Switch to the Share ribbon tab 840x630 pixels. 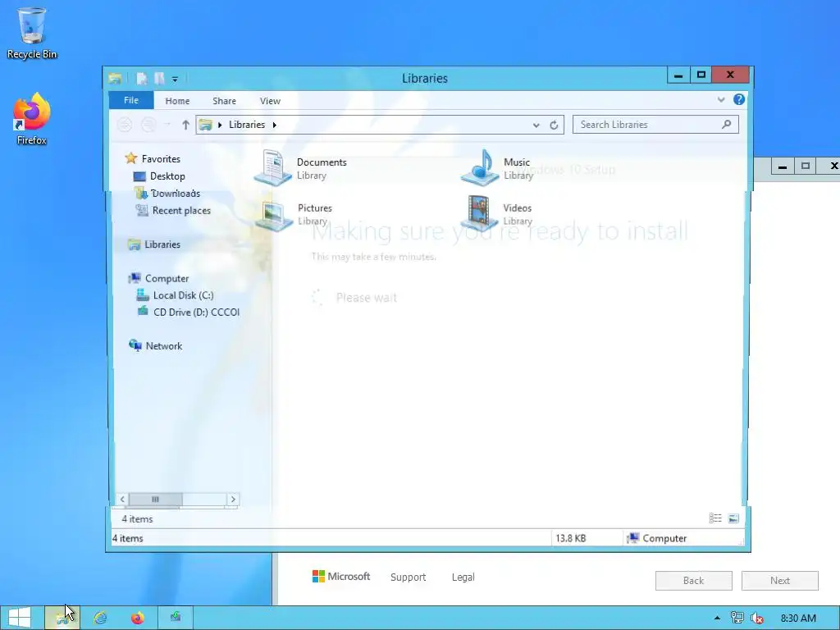click(x=224, y=101)
